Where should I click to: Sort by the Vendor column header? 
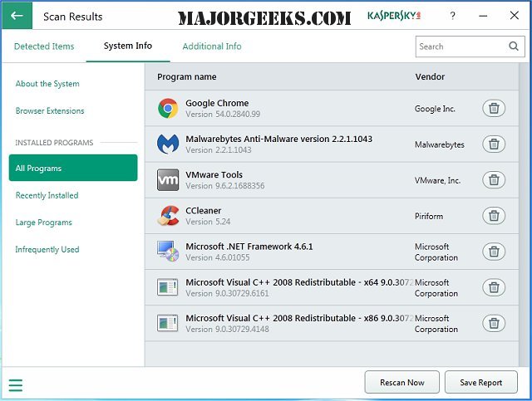pyautogui.click(x=430, y=76)
